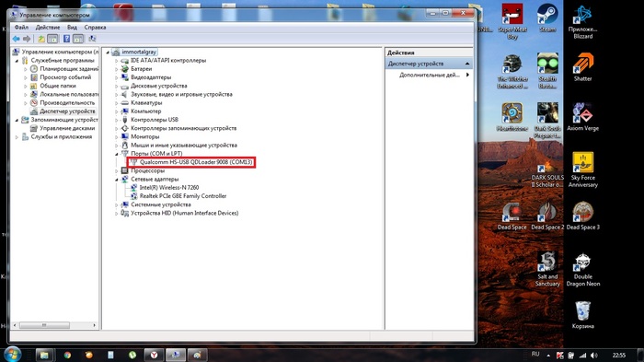Open the Справка menu
644x362 pixels.
click(95, 27)
